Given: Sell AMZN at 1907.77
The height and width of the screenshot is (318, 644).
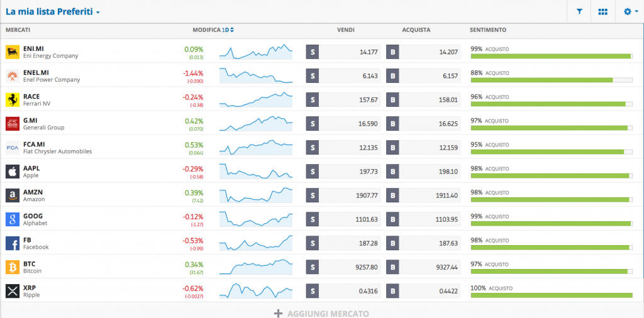Looking at the screenshot, I should tap(343, 195).
